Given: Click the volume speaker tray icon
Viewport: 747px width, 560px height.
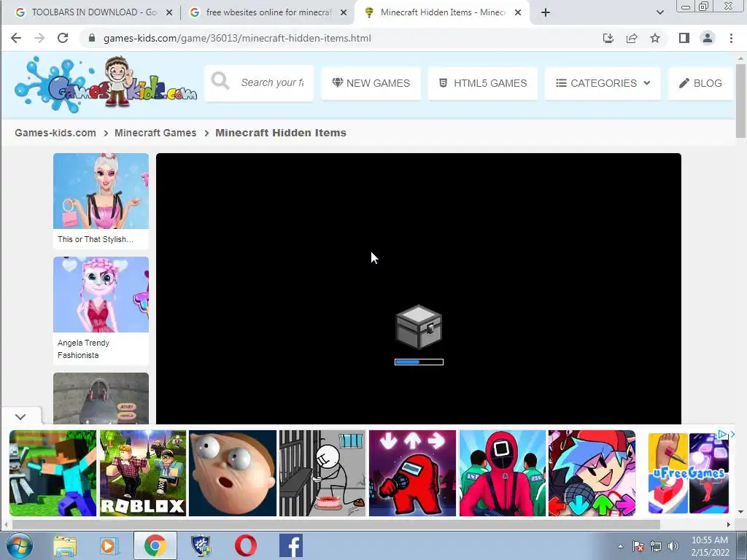Looking at the screenshot, I should (x=673, y=546).
